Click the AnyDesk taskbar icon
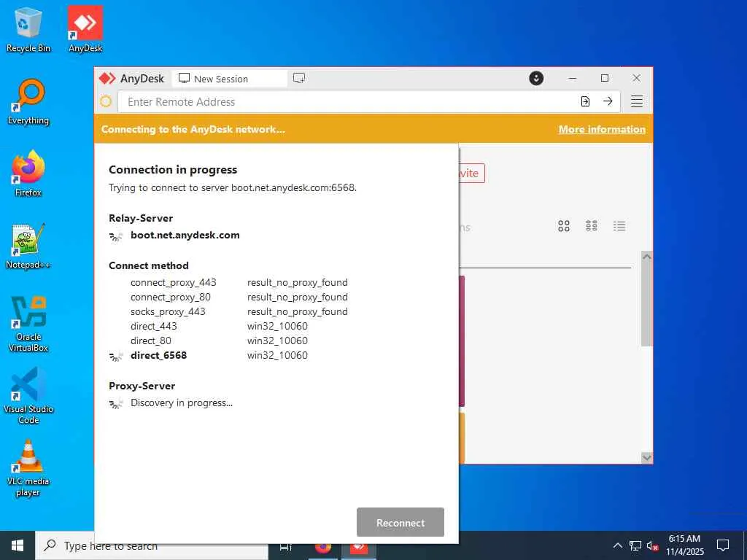The image size is (747, 560). 359,548
